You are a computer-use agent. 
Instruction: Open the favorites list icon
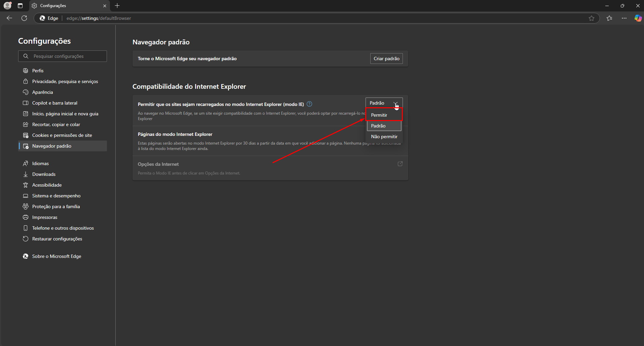click(609, 18)
